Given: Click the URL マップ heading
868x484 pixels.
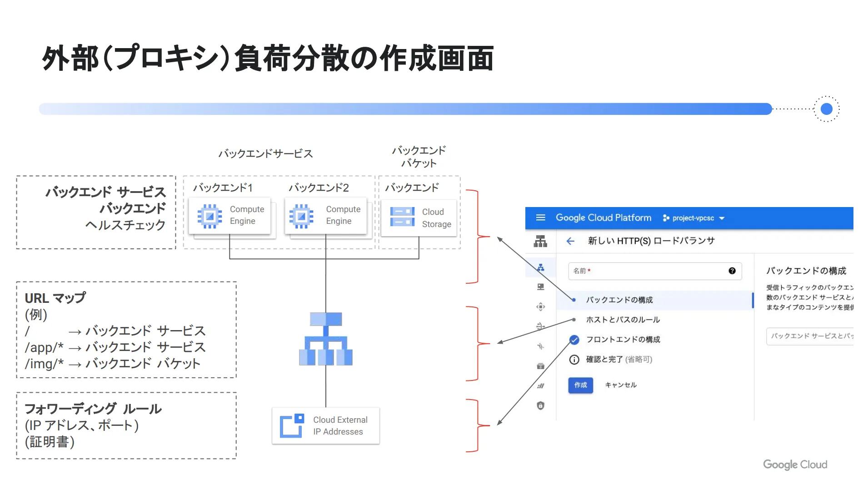Looking at the screenshot, I should tap(55, 298).
